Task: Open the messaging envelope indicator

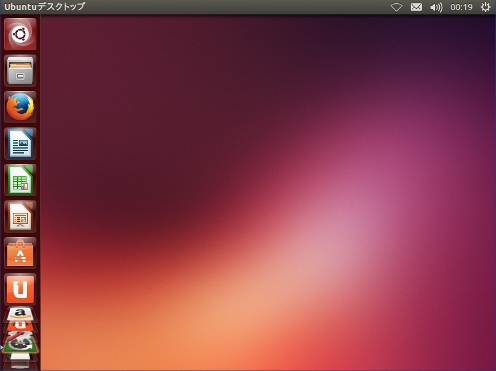Action: (416, 7)
